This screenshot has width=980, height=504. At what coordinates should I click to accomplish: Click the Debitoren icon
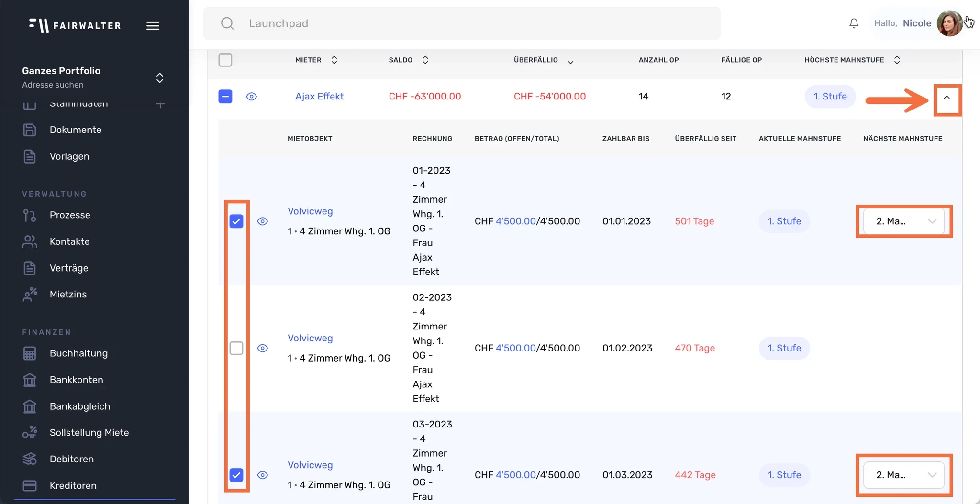tap(30, 459)
